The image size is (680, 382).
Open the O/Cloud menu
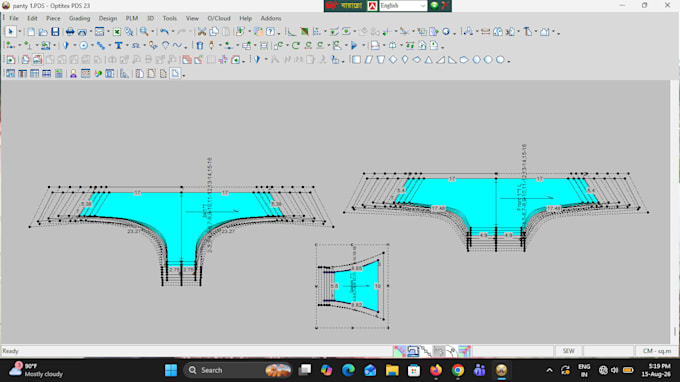pyautogui.click(x=219, y=18)
